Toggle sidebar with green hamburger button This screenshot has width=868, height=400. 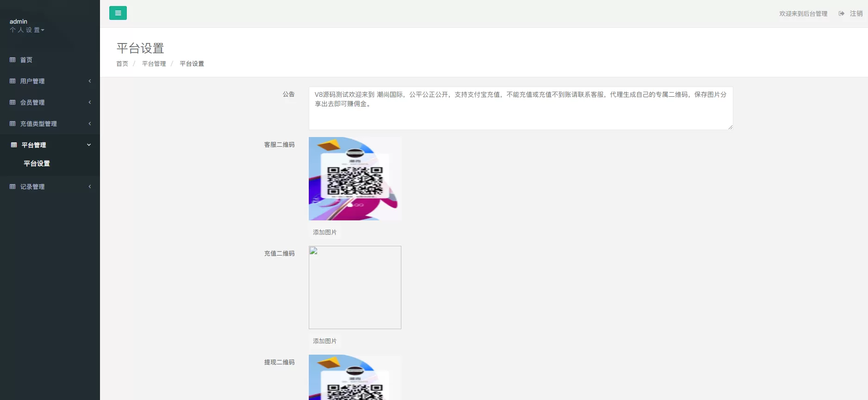pyautogui.click(x=118, y=13)
